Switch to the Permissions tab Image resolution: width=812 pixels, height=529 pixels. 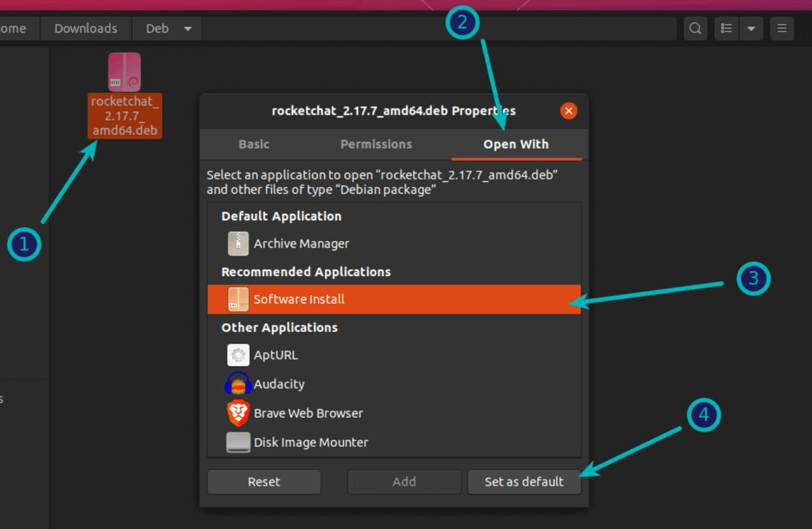376,144
